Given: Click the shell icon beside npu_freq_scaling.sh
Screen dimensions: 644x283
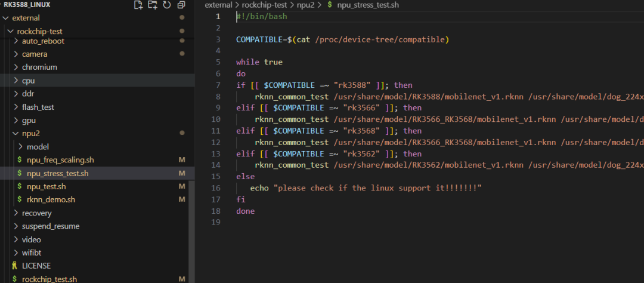Looking at the screenshot, I should 19,160.
